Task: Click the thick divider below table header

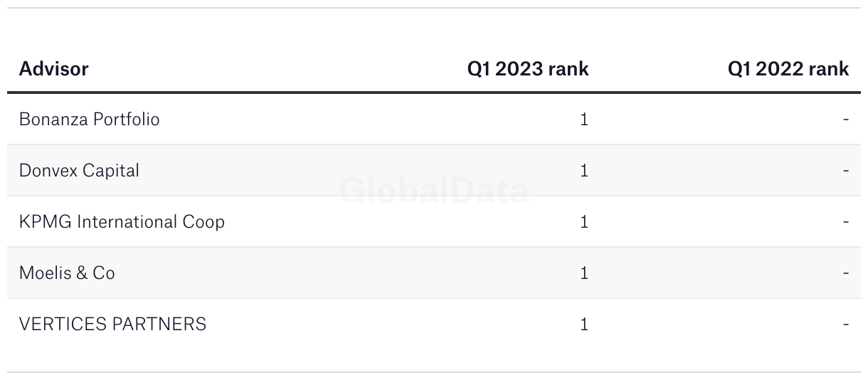Action: 434,93
